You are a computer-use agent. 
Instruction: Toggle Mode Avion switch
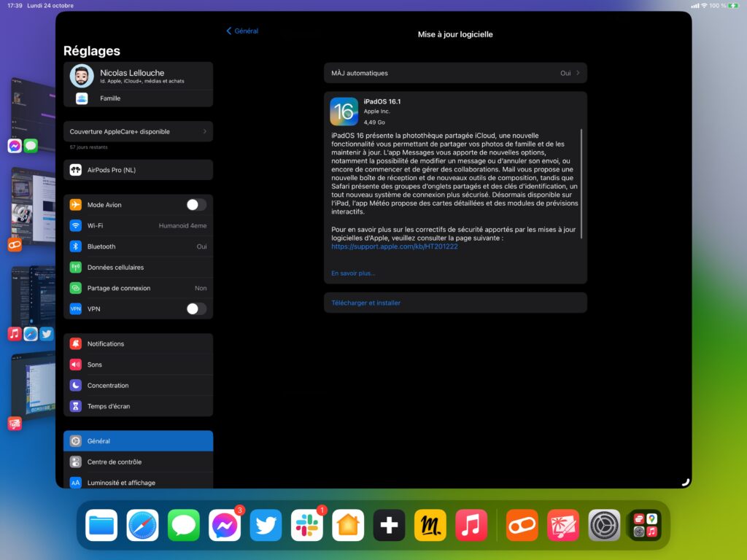pyautogui.click(x=196, y=205)
